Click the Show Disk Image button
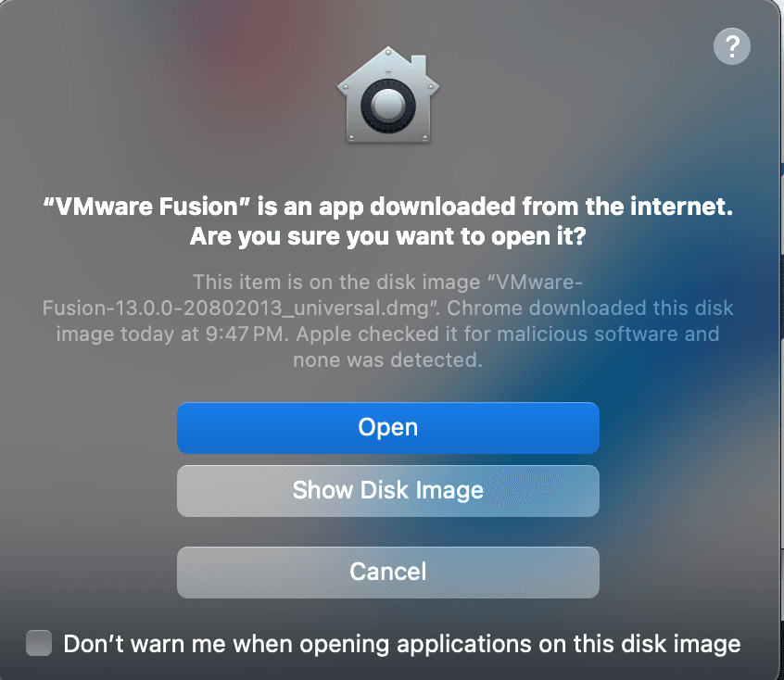This screenshot has width=784, height=680. 388,491
